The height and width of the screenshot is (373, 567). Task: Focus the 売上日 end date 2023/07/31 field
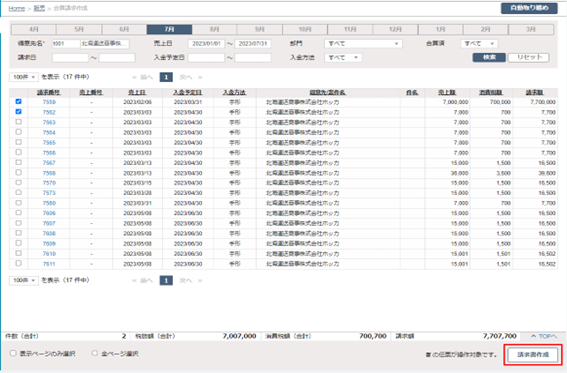tap(253, 44)
